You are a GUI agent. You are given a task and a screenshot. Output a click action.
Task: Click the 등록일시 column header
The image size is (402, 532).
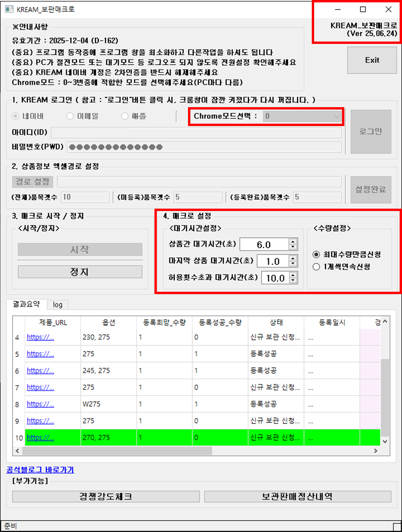332,322
